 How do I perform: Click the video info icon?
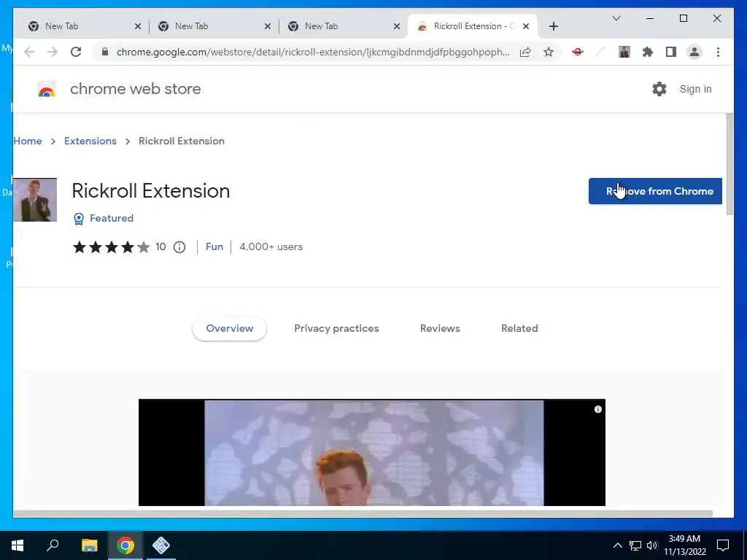pos(598,410)
